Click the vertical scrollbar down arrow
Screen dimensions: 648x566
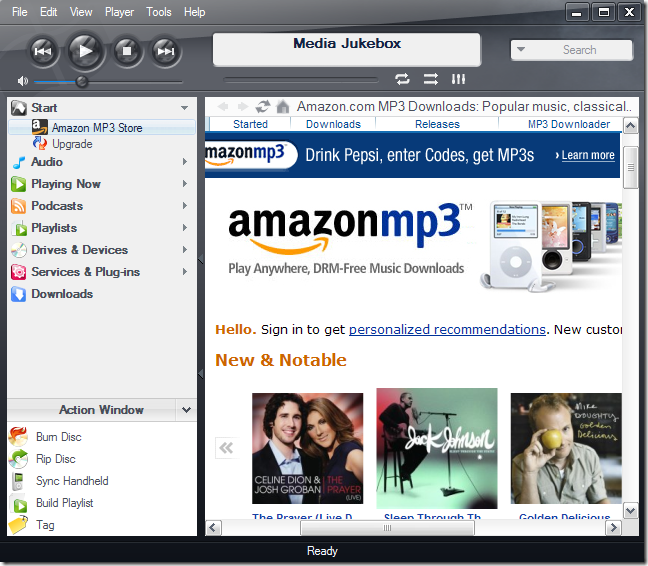630,511
